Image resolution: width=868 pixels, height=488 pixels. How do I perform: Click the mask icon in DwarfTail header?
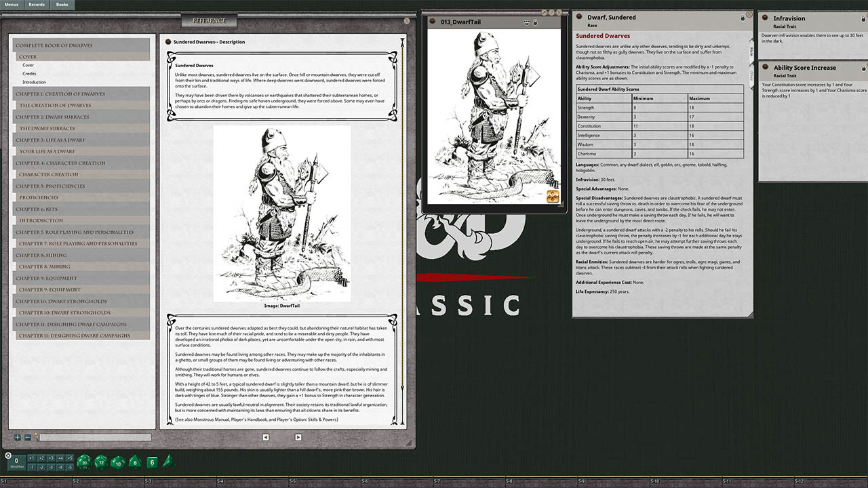tap(527, 22)
